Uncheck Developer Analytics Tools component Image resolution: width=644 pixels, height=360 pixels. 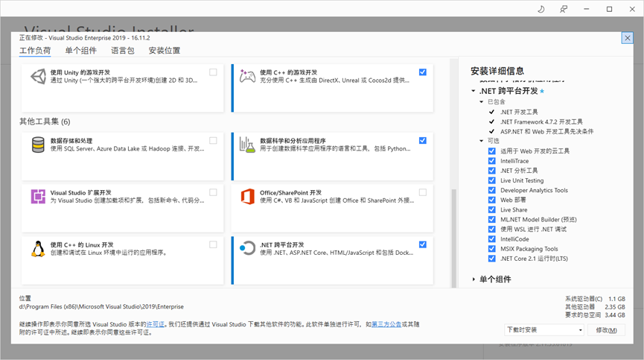491,190
